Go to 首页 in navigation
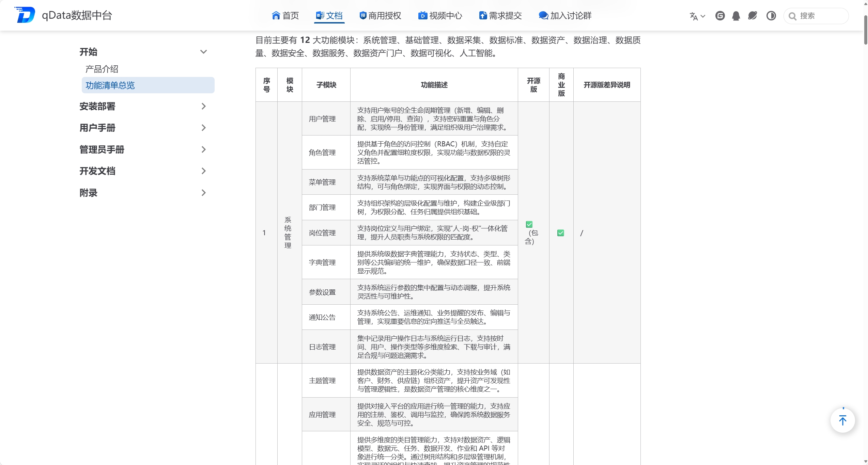The image size is (868, 465). tap(285, 16)
